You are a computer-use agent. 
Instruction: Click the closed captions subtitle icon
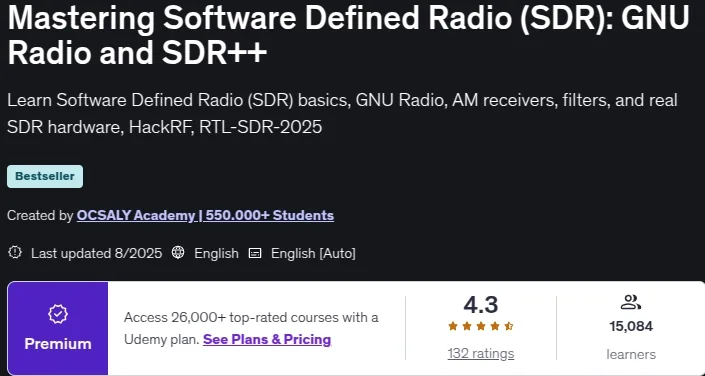(255, 253)
